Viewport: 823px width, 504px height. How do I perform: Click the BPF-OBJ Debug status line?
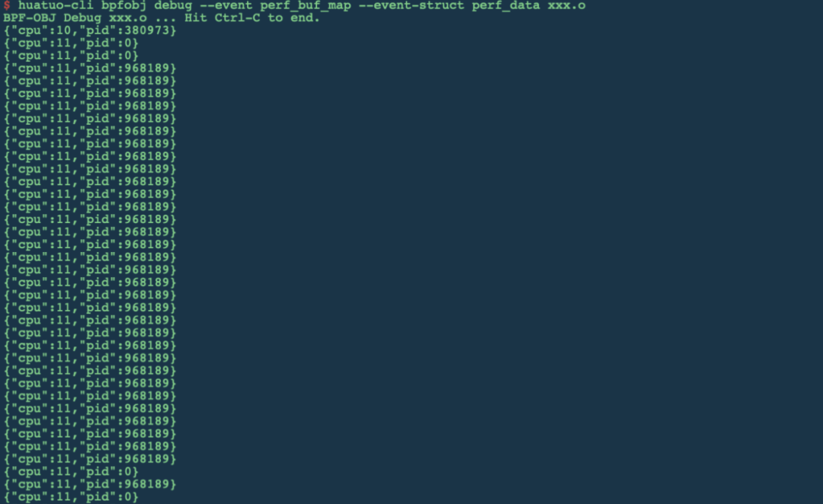point(162,18)
